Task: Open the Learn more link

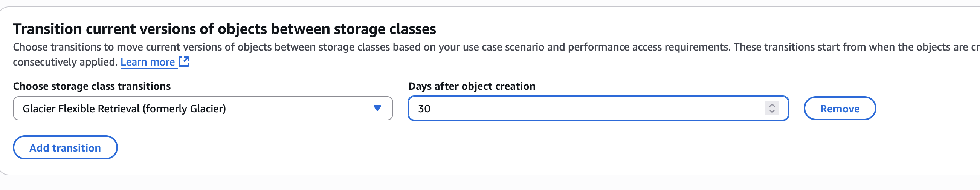Action: [x=148, y=62]
